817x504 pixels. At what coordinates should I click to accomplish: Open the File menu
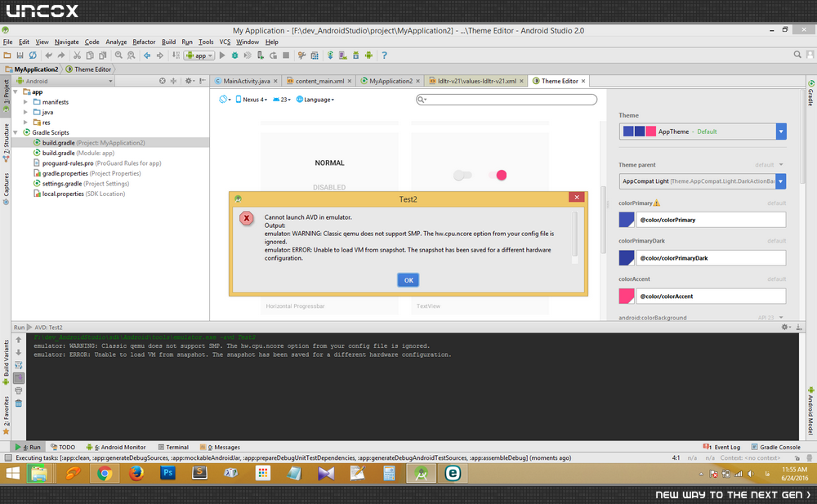8,42
